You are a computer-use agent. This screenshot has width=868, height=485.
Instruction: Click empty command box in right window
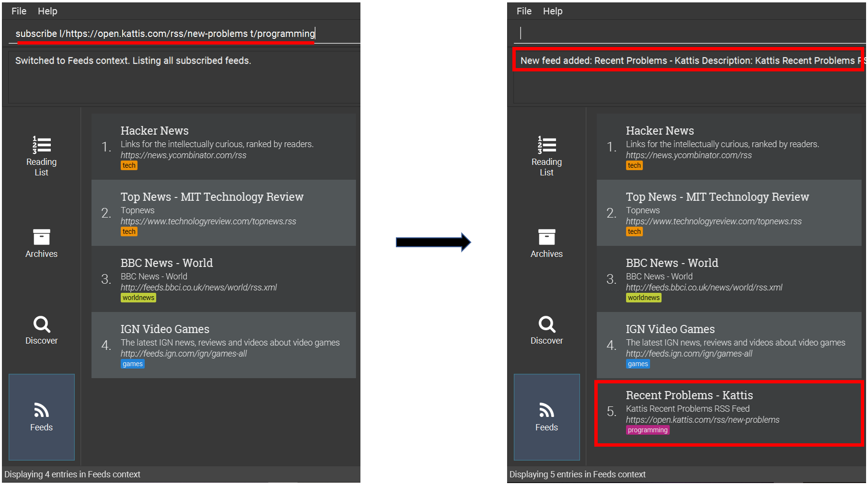690,33
